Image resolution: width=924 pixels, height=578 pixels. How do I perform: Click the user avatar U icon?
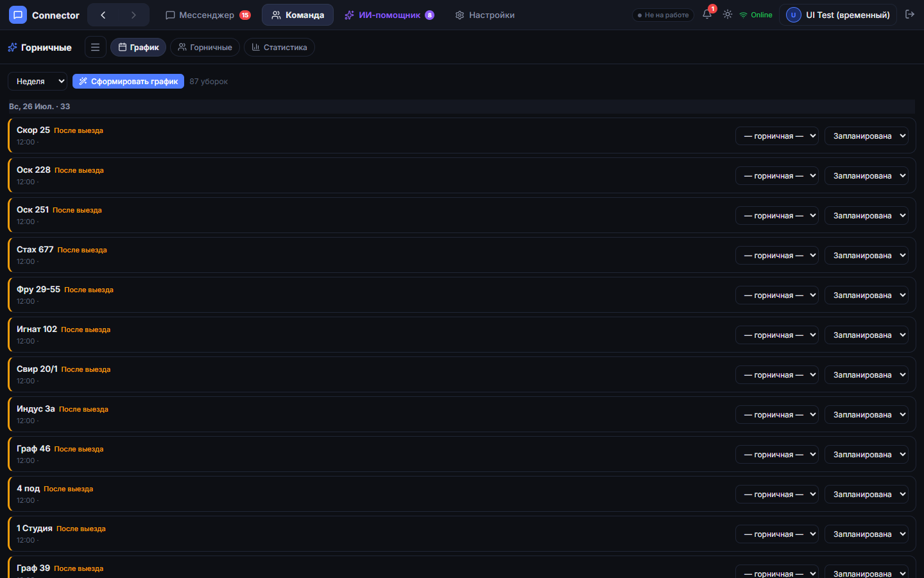[x=793, y=15]
